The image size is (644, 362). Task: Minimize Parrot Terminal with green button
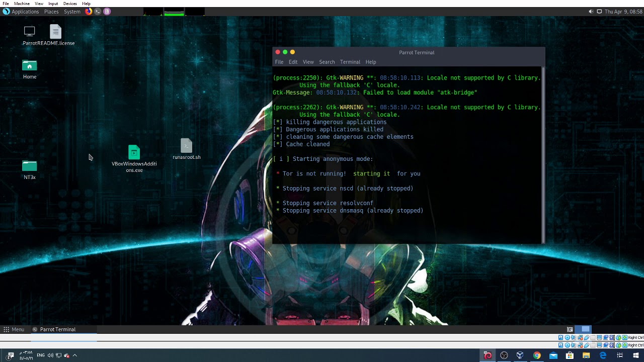pyautogui.click(x=285, y=52)
